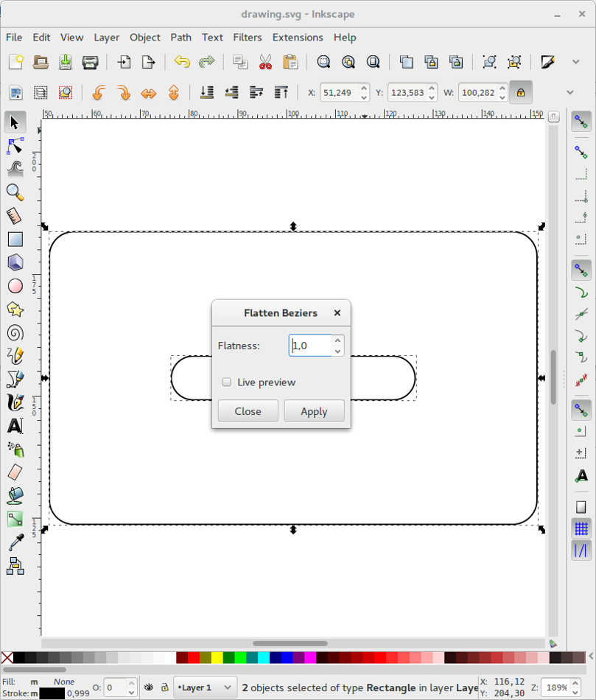Open the Edit menu
This screenshot has height=700, width=596.
click(41, 38)
